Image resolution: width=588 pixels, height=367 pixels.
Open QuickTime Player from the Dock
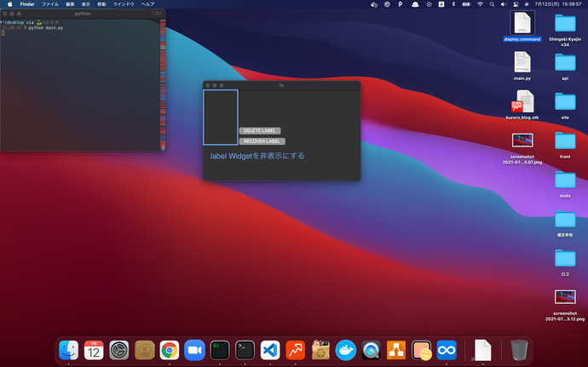(x=371, y=350)
